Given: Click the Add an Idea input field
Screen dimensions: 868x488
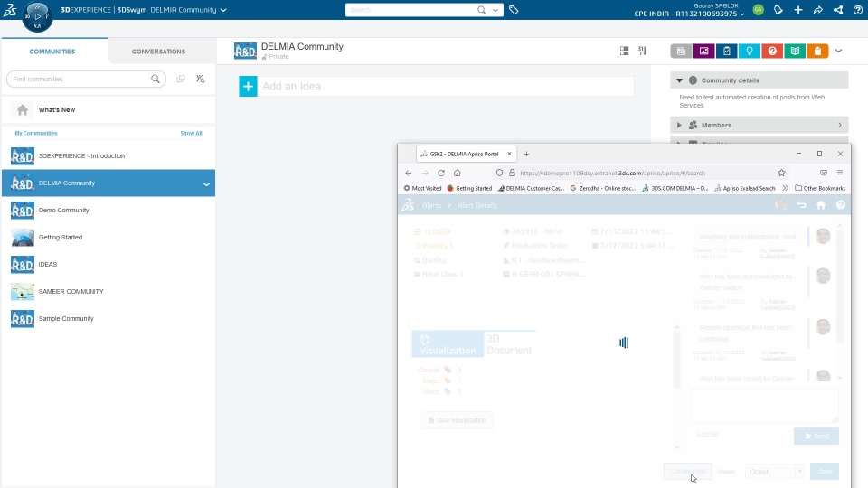Looking at the screenshot, I should pyautogui.click(x=446, y=87).
